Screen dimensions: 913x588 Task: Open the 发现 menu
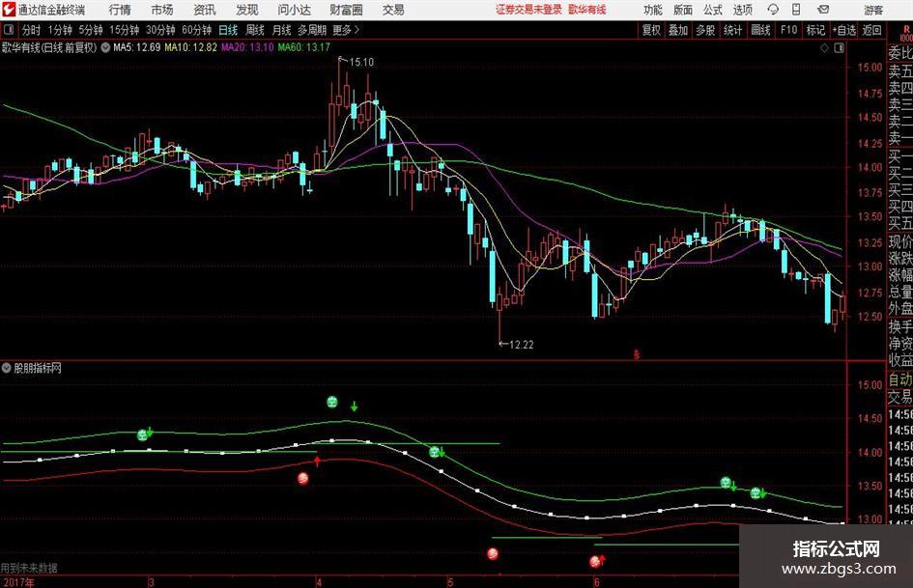[x=247, y=10]
